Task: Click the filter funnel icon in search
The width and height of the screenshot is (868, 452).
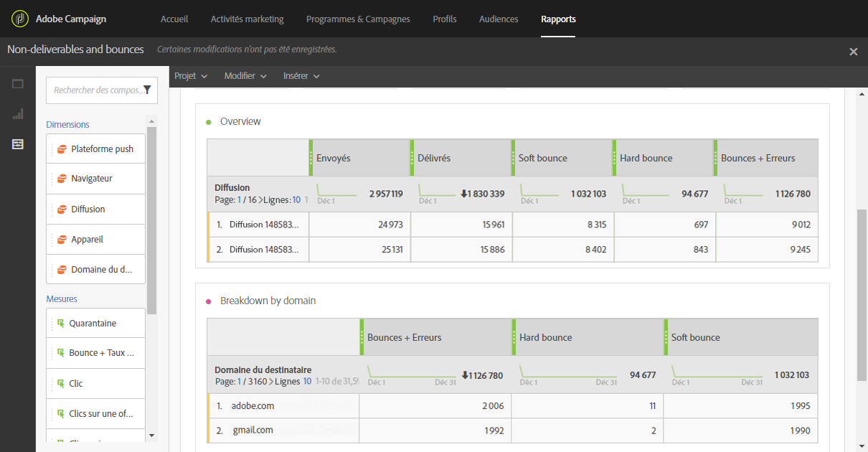Action: coord(147,90)
